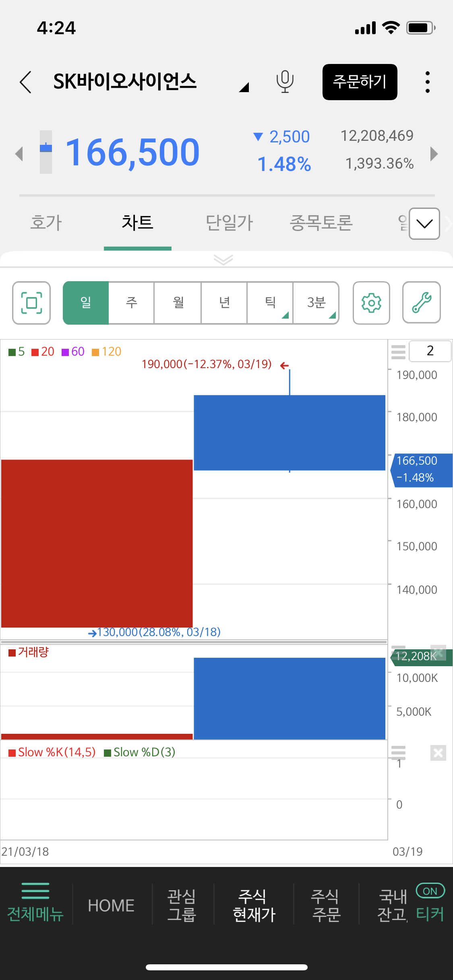Tap the mini candle price indicator
453x980 pixels.
coord(46,152)
